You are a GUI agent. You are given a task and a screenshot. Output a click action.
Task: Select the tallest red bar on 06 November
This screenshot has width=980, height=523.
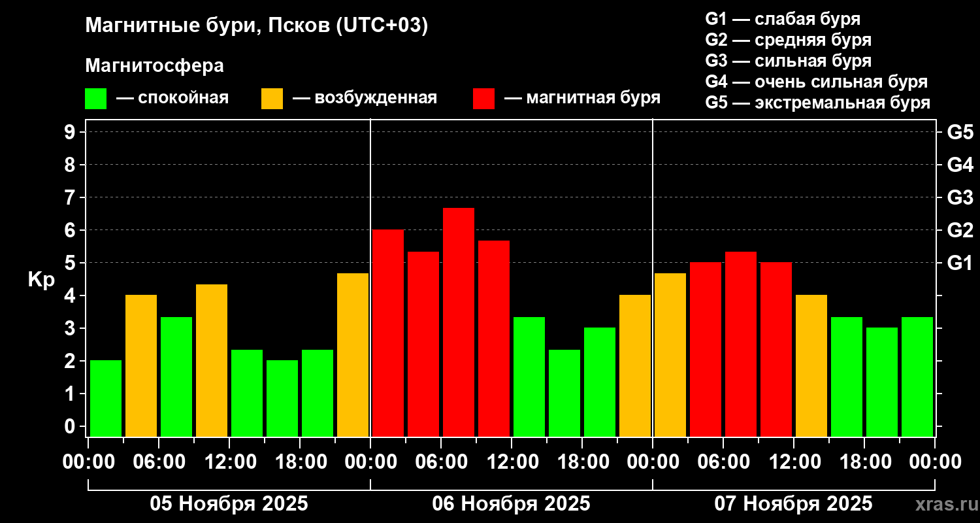pyautogui.click(x=459, y=322)
